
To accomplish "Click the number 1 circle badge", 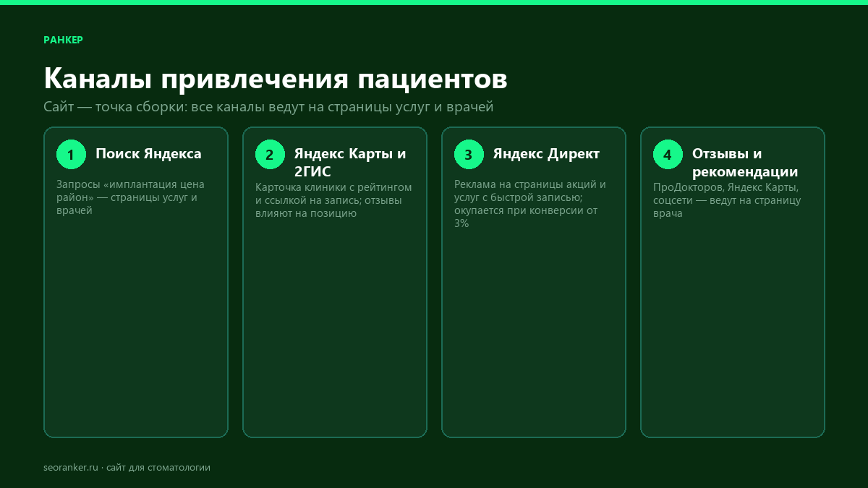I will 71,154.
